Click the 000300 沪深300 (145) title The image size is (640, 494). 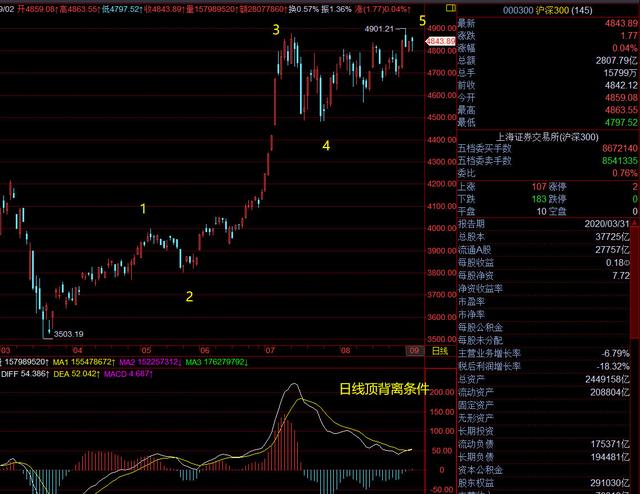[x=547, y=10]
